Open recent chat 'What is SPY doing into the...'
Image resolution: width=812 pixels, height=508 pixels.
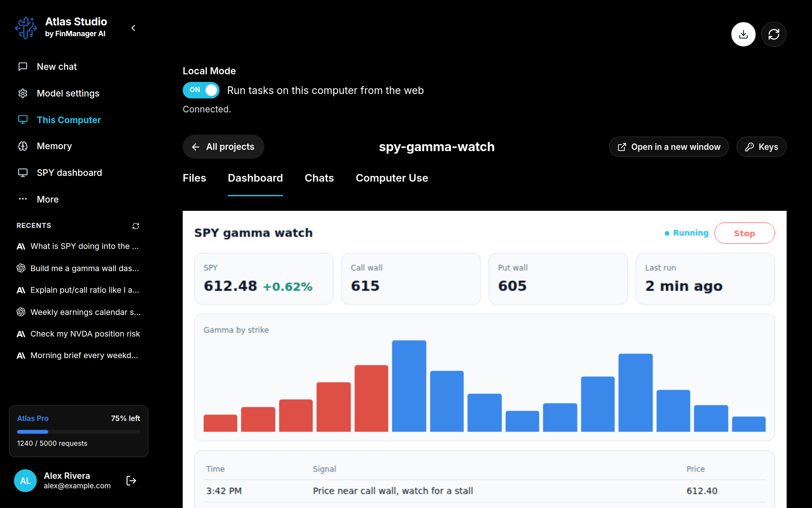click(79, 246)
